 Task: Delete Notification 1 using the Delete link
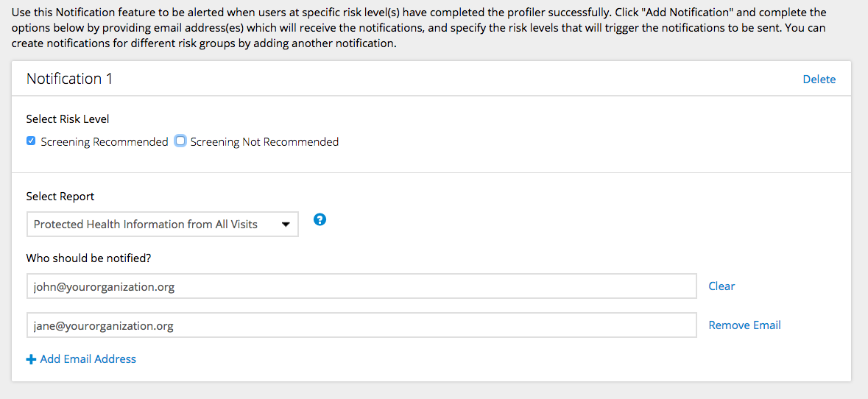(819, 79)
